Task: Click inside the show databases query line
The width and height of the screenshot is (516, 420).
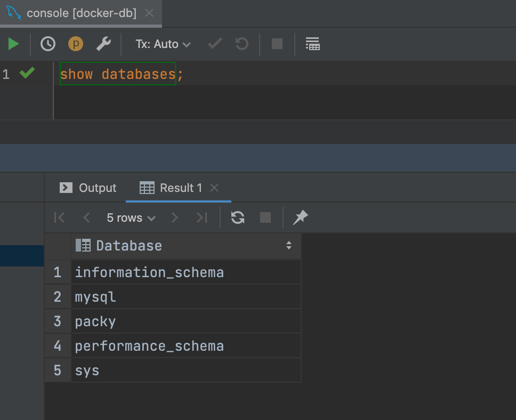Action: pos(117,74)
